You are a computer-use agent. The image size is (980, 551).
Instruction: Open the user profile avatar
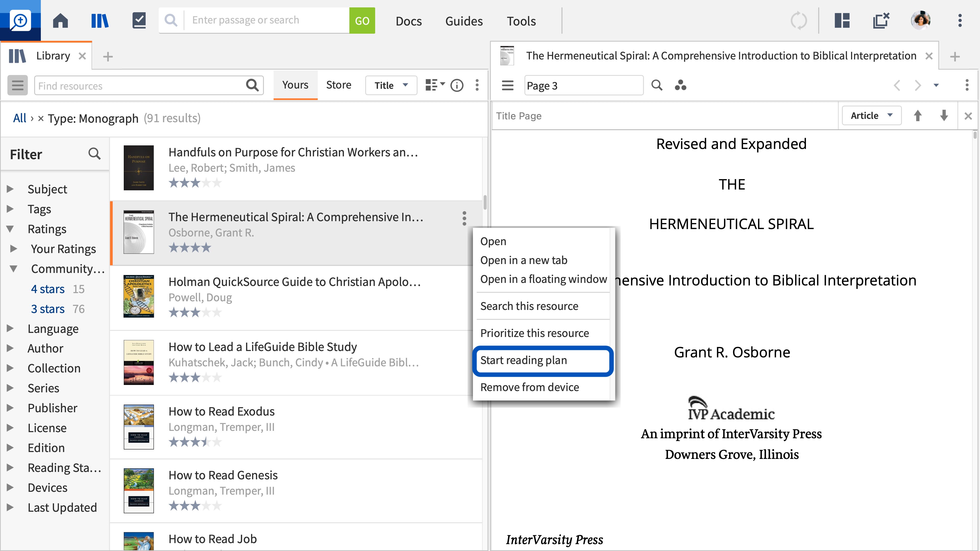[x=921, y=20]
